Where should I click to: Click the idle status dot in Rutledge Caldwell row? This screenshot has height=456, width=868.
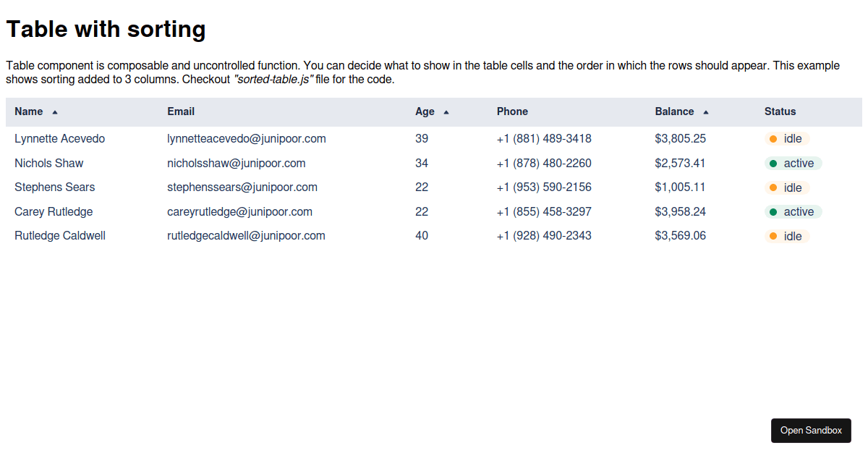772,236
